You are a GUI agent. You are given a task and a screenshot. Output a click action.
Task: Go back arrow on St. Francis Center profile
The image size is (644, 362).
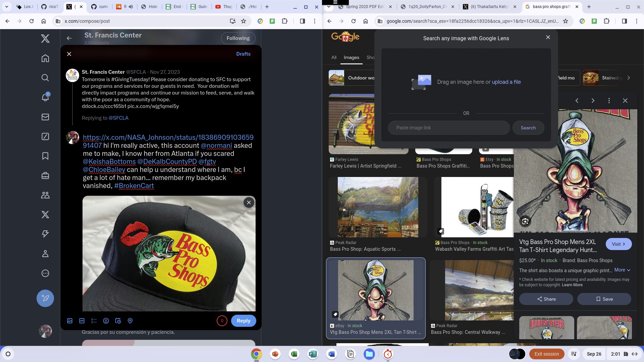[x=69, y=38]
